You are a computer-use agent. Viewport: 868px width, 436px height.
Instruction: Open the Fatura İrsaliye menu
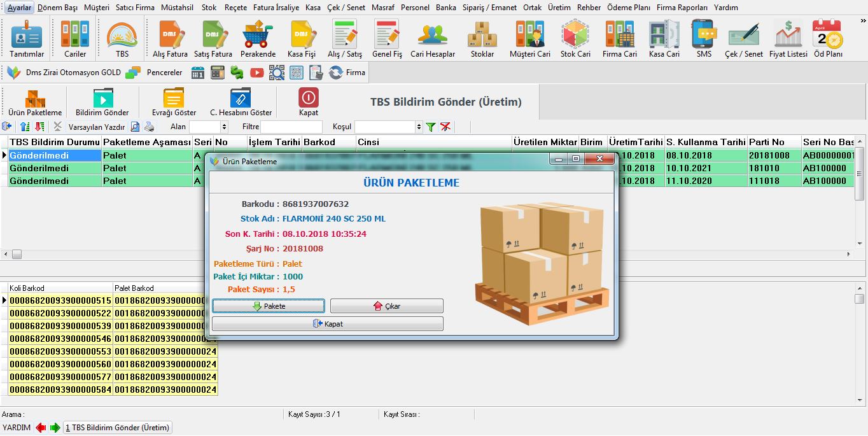click(x=276, y=8)
